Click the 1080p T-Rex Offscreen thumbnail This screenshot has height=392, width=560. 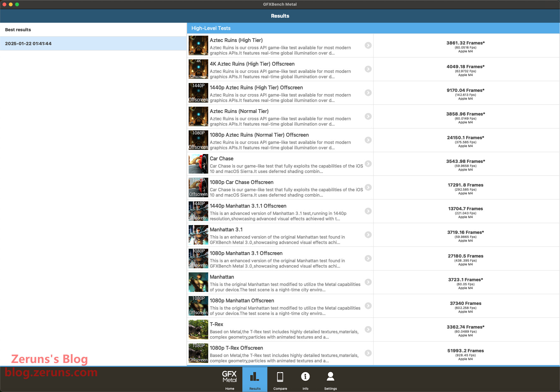(x=198, y=353)
